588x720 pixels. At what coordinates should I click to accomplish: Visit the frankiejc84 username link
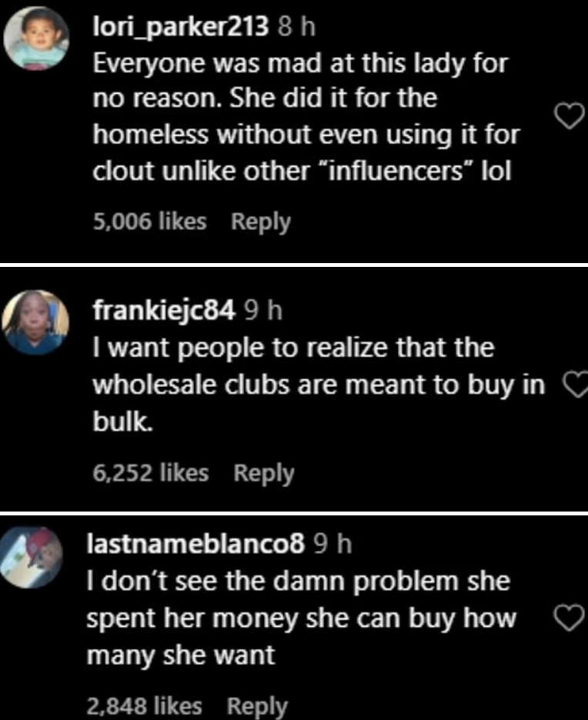pyautogui.click(x=163, y=309)
